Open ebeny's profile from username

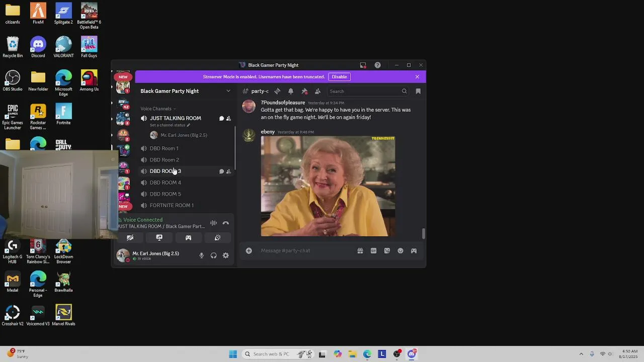coord(268,132)
